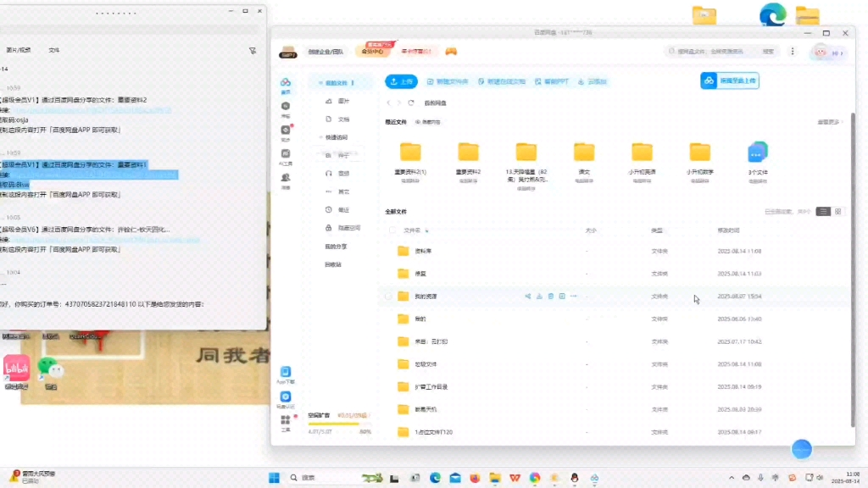Viewport: 868px width, 488px height.
Task: Click the share icon on the hovered folder row
Action: pyautogui.click(x=528, y=296)
